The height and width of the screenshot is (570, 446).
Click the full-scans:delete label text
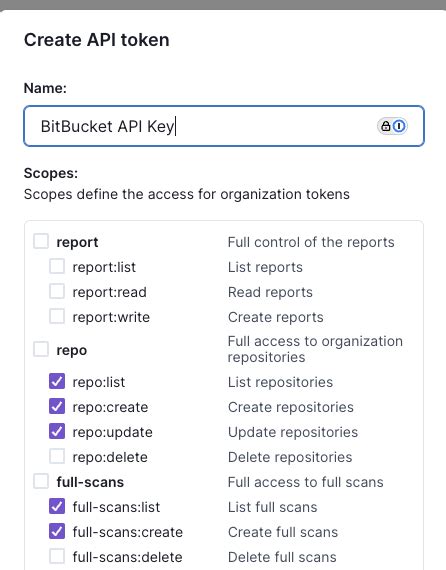point(127,557)
